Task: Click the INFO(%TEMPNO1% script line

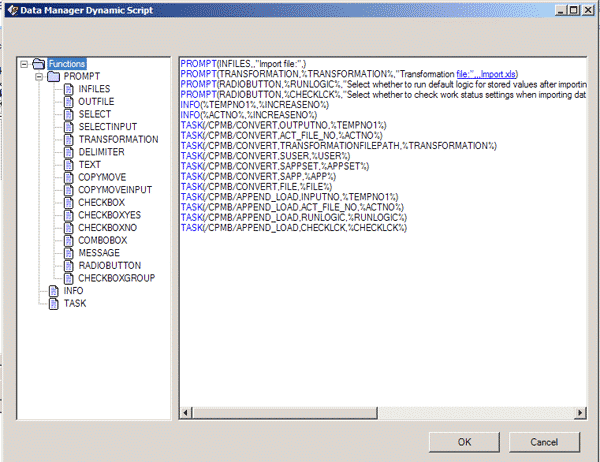Action: 254,105
